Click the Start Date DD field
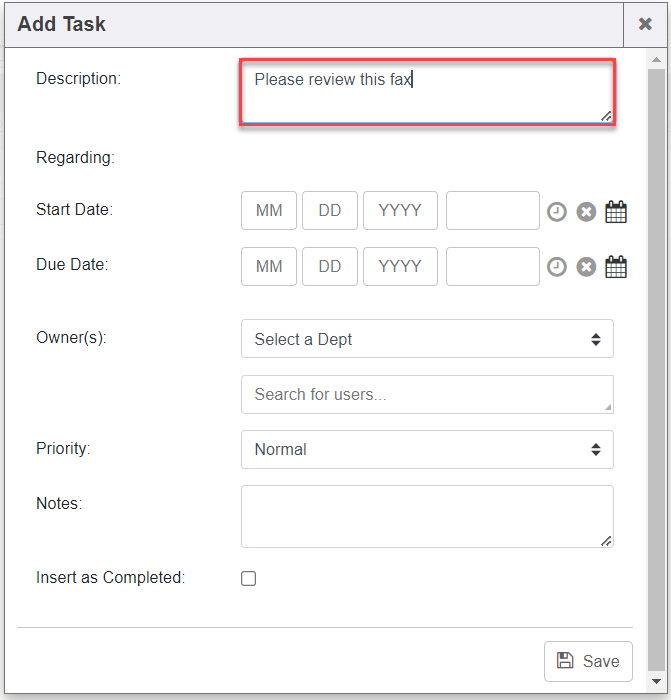Viewport: 671px width, 700px height. point(330,211)
